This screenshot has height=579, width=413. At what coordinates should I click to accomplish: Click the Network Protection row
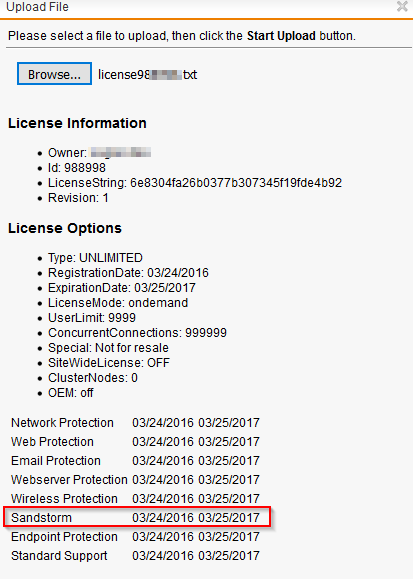(135, 423)
